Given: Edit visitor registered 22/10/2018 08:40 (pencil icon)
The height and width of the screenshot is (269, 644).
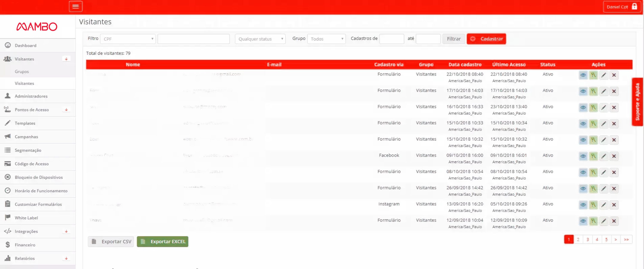Looking at the screenshot, I should coord(603,75).
